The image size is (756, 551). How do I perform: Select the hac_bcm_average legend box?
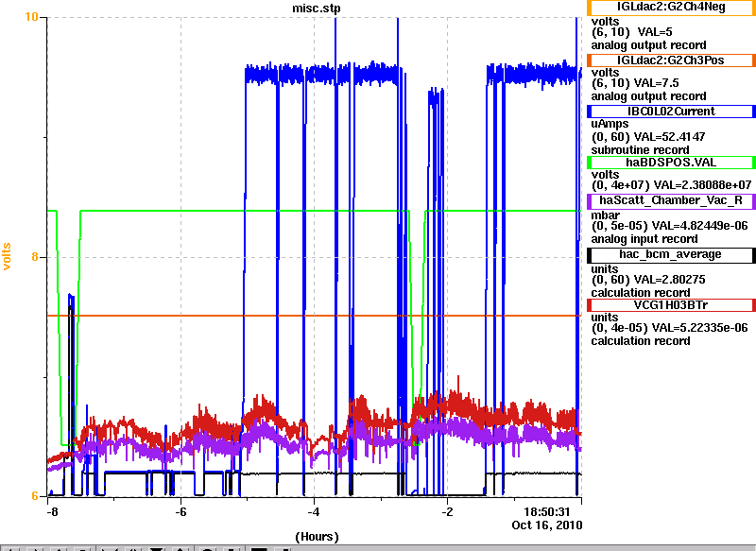[x=671, y=255]
